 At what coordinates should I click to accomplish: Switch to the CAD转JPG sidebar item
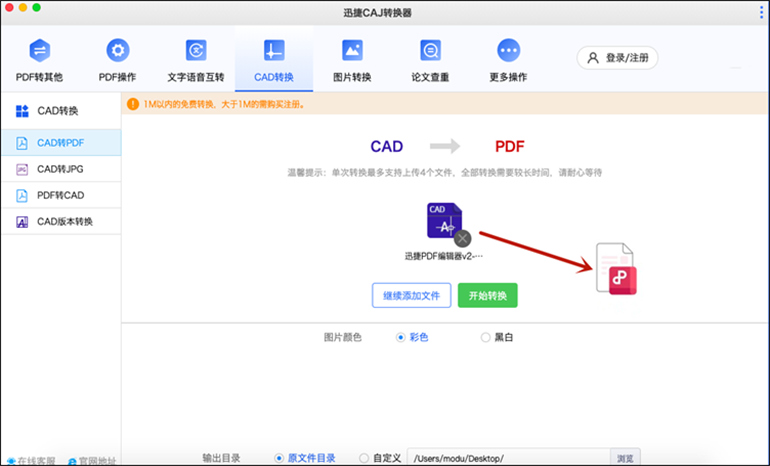click(x=61, y=169)
